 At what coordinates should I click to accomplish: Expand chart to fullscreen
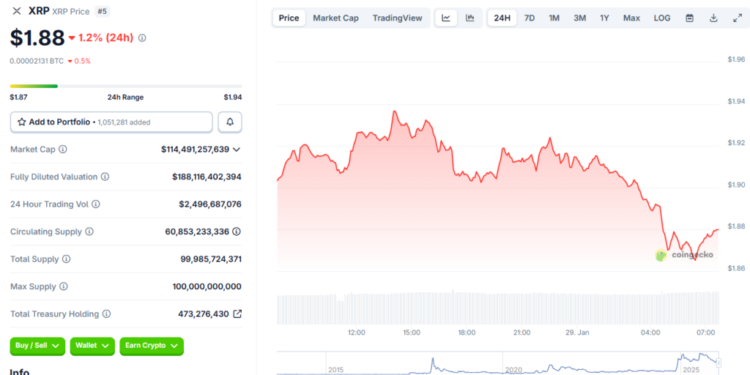[737, 18]
